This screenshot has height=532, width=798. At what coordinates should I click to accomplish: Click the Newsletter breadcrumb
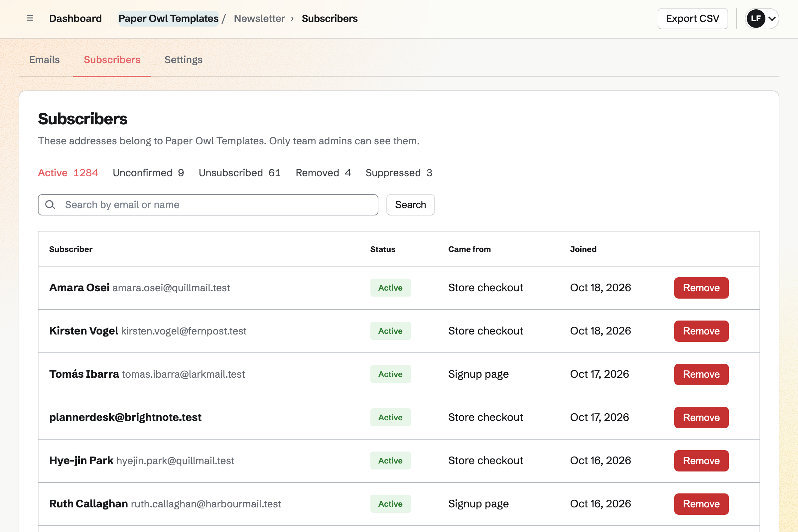(x=259, y=18)
